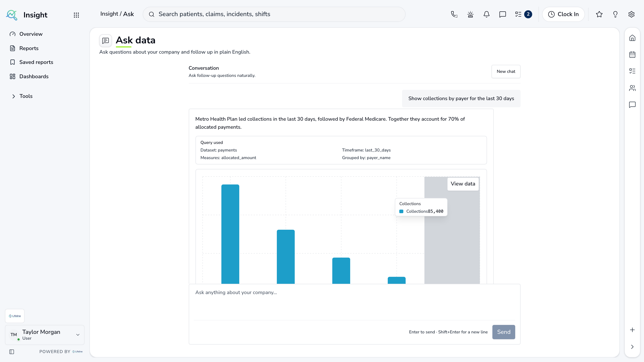Open the checklist icon in right rail
This screenshot has height=362, width=644.
632,71
